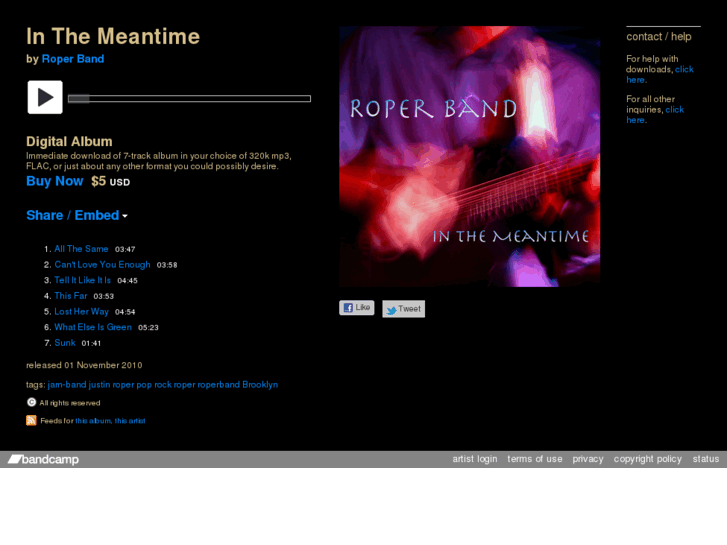This screenshot has width=727, height=545.
Task: Click the 'Digital Album' heading
Action: (69, 141)
